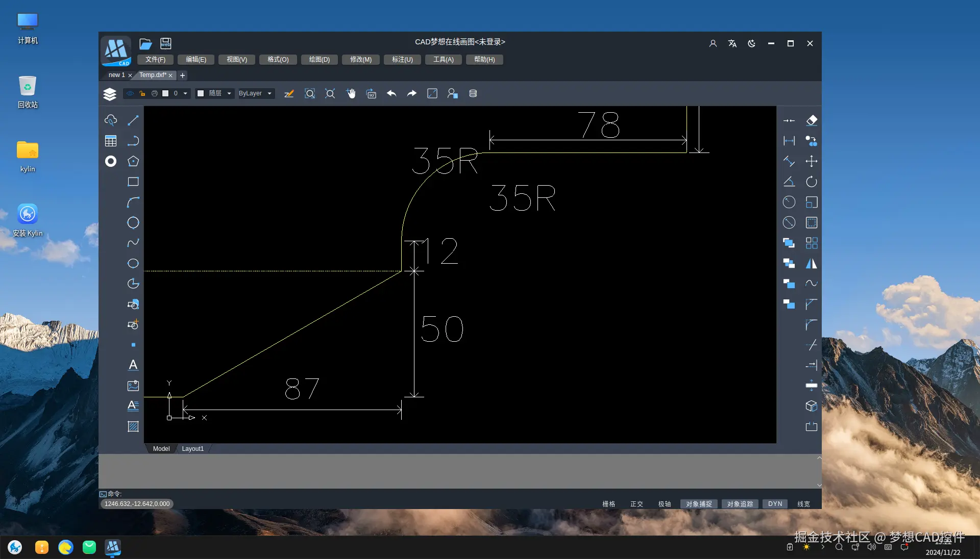Click the Eraser tool icon
The width and height of the screenshot is (980, 559).
[x=812, y=120]
